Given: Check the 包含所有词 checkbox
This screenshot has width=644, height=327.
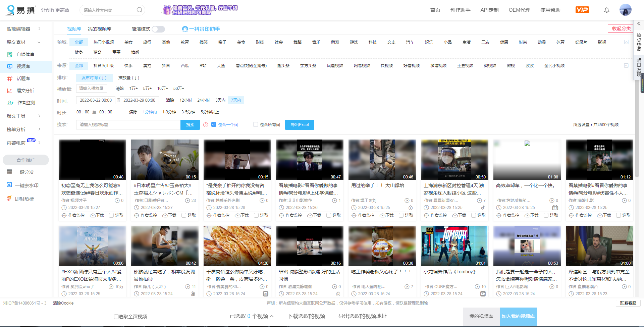Looking at the screenshot, I should [255, 124].
